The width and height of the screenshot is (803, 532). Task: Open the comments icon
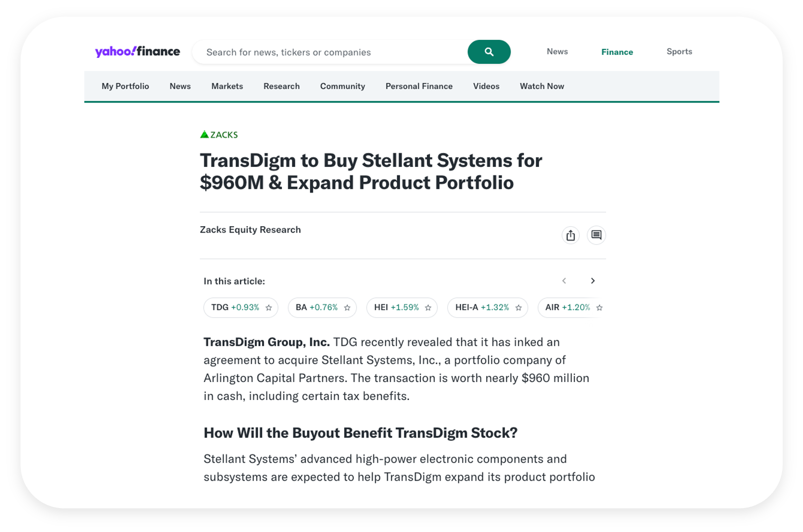[x=596, y=235]
